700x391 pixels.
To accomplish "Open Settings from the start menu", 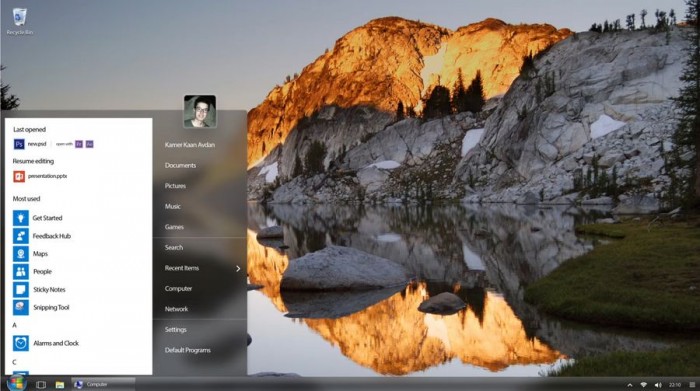I will pos(175,329).
